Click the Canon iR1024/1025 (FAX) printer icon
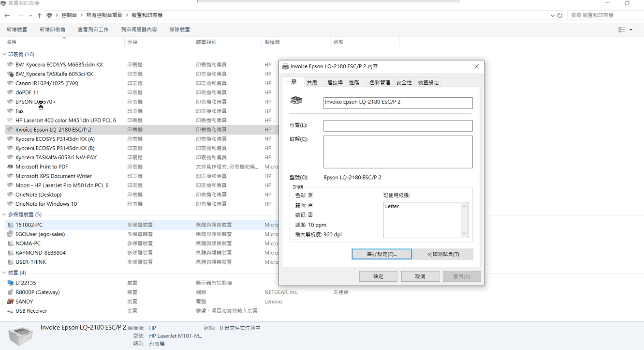Viewport: 644px width, 350px height. coord(11,83)
